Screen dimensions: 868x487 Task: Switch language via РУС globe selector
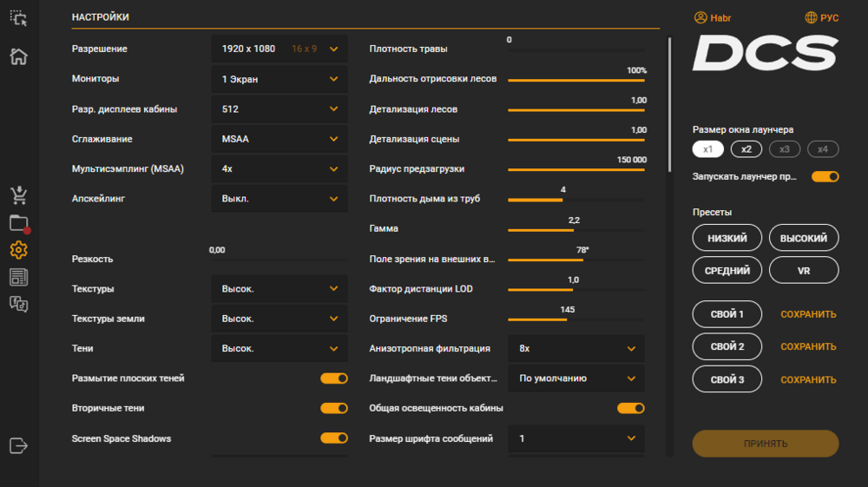point(821,17)
